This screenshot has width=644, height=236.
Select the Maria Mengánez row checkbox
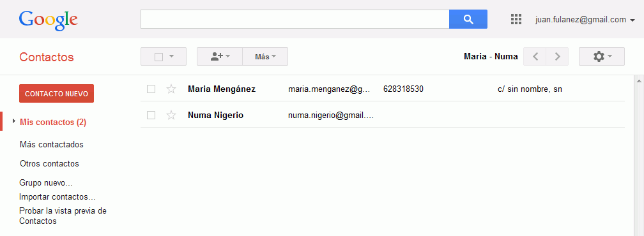[151, 89]
